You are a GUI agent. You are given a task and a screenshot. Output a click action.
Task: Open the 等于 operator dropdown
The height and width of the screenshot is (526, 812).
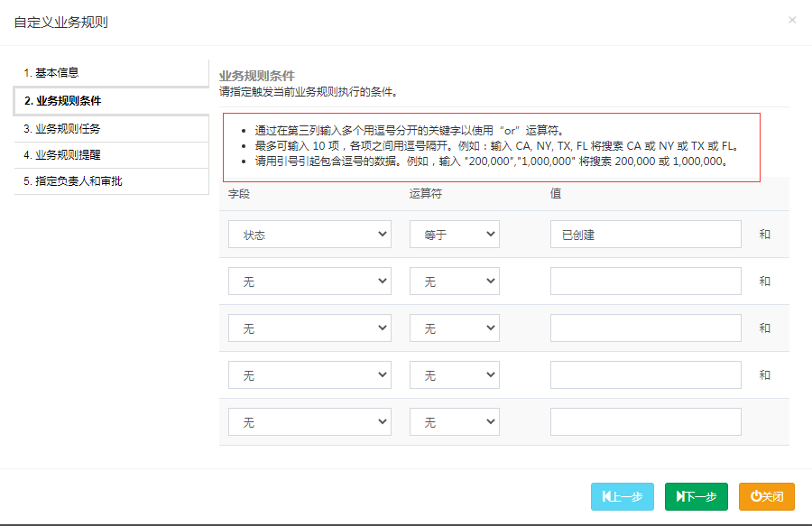[454, 235]
